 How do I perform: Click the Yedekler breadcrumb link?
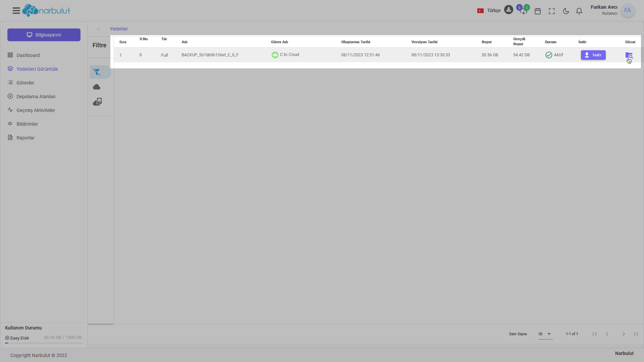point(119,29)
